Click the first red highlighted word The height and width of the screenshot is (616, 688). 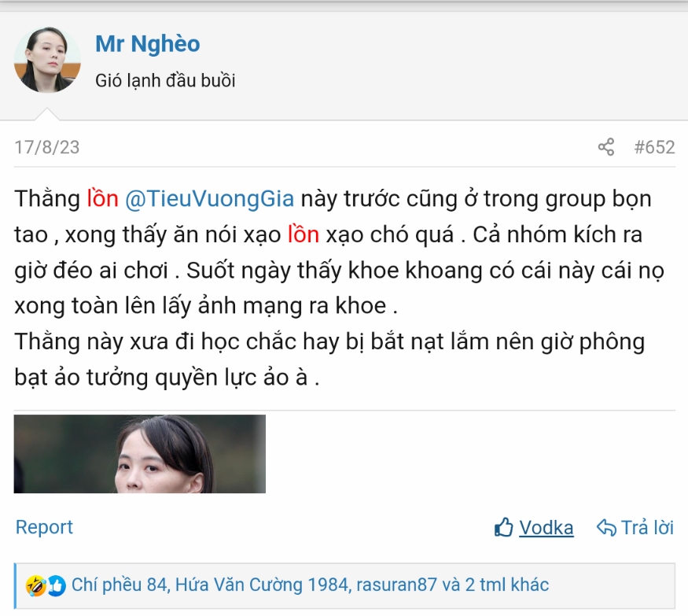(103, 198)
